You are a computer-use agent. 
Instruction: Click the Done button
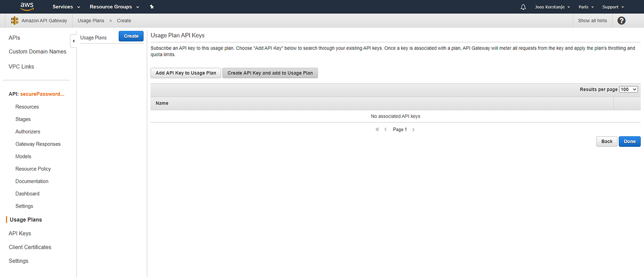(630, 141)
